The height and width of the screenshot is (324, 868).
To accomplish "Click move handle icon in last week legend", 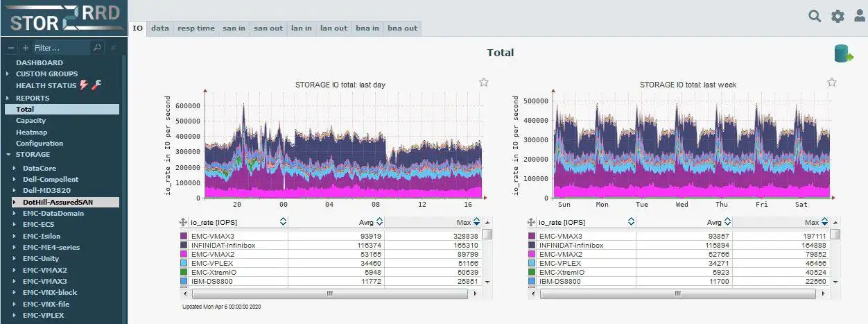I will click(x=532, y=222).
